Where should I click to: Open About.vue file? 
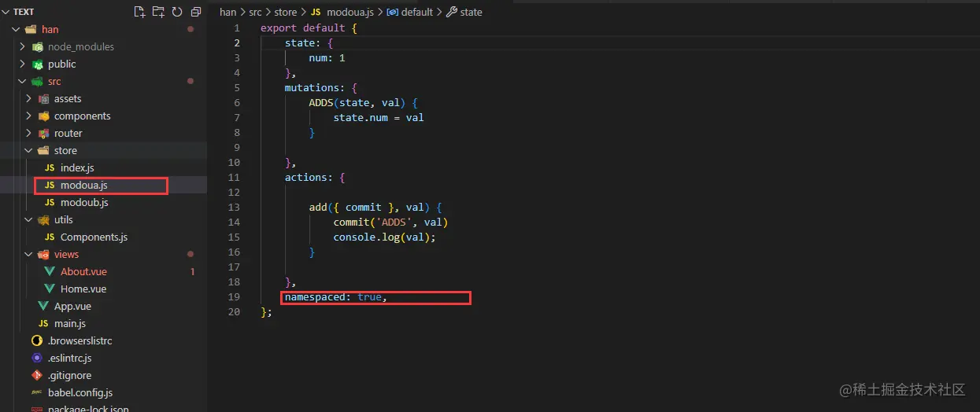tap(83, 271)
